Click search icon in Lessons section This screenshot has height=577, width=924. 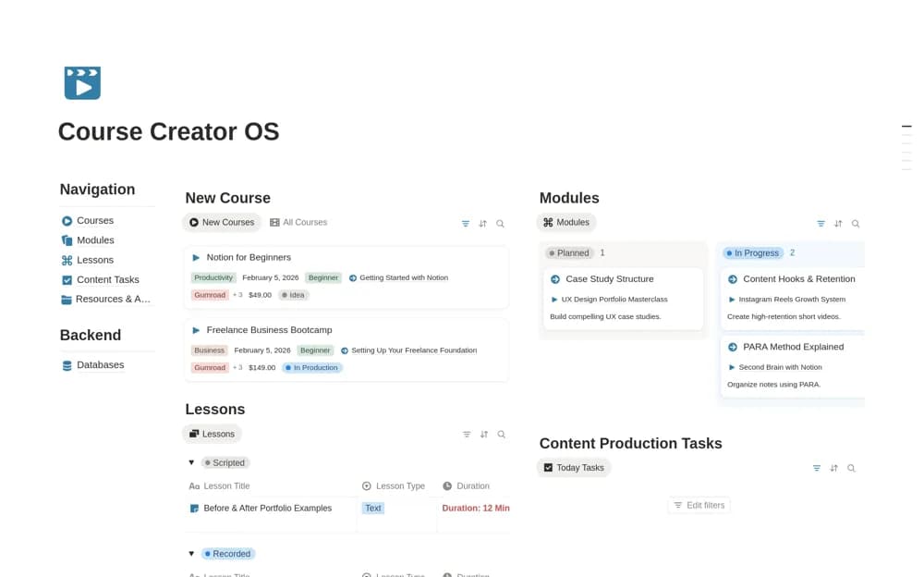click(x=502, y=435)
